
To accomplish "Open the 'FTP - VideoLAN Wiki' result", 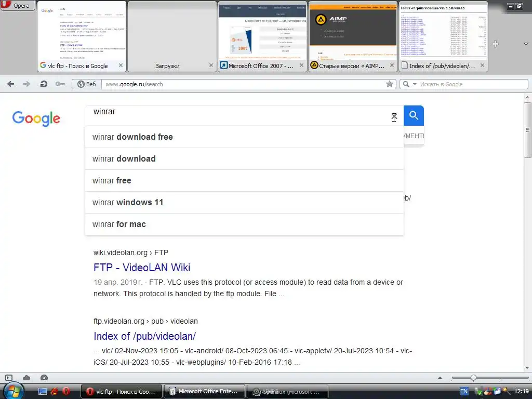I will [142, 268].
